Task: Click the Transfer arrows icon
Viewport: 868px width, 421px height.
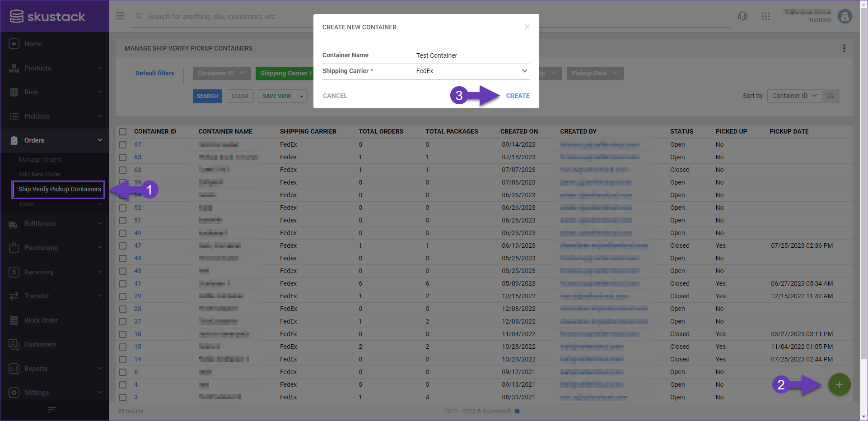Action: coord(14,296)
